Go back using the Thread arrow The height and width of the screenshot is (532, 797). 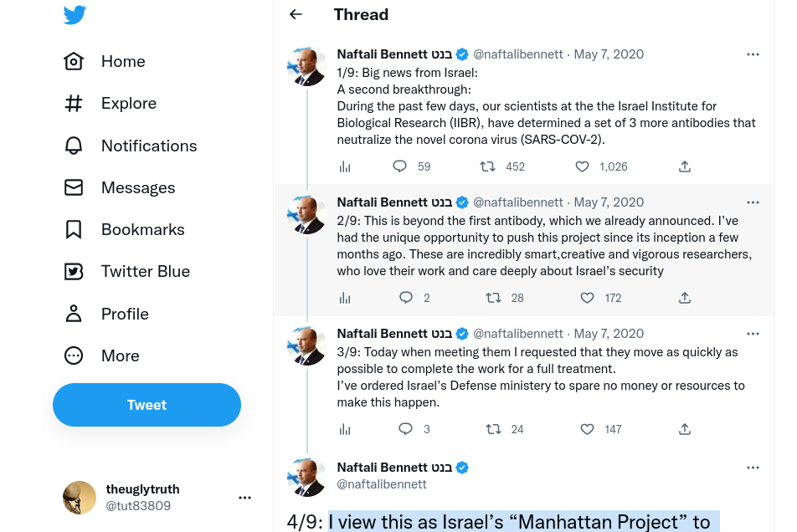pos(295,14)
